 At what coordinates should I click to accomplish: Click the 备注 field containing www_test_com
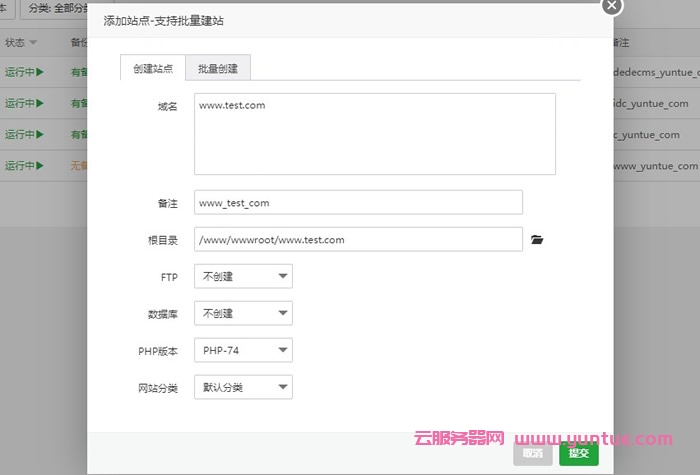coord(358,203)
